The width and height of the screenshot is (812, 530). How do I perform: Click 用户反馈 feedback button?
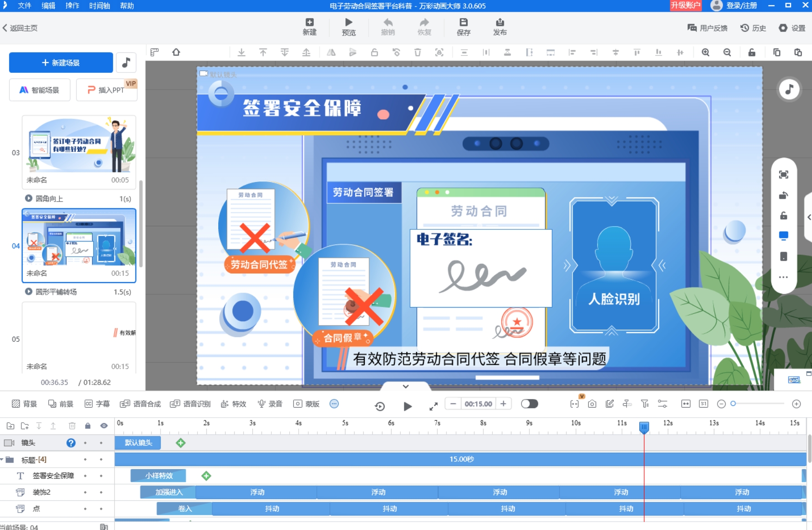pos(707,28)
